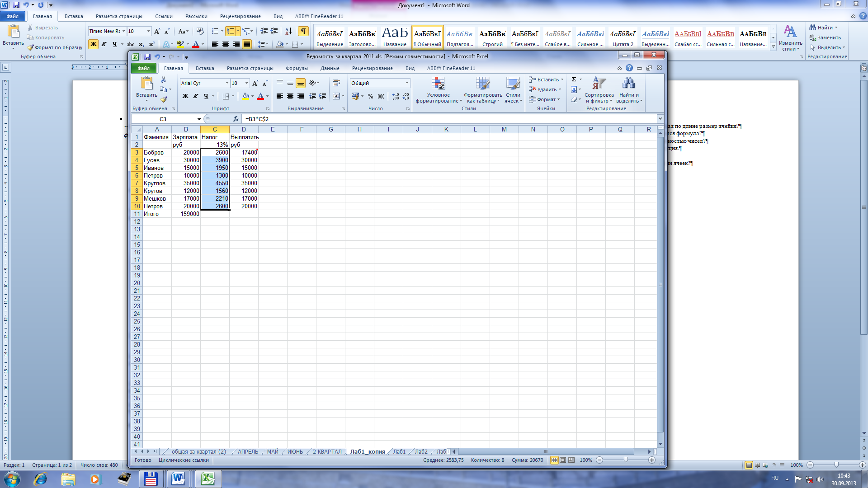Click Word Clear Formatting icon
The width and height of the screenshot is (868, 488).
[200, 31]
